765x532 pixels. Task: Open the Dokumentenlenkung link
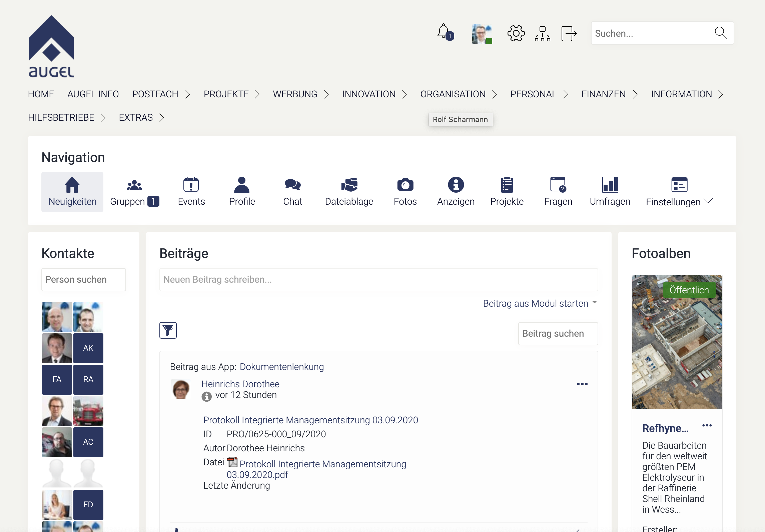(x=281, y=367)
